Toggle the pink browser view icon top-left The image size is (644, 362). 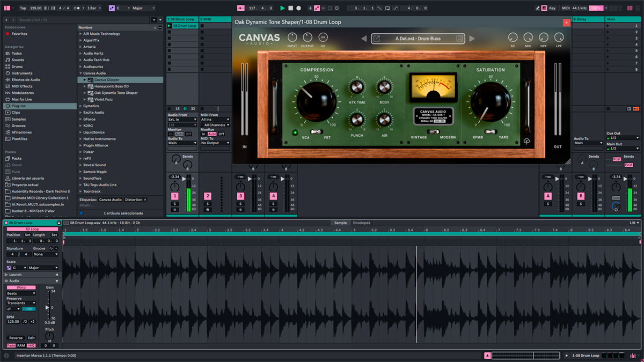coord(7,8)
